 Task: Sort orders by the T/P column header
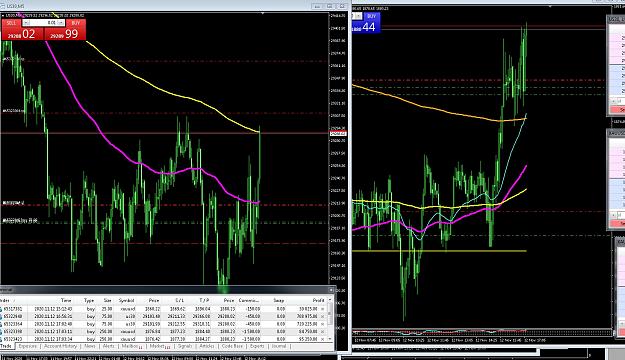(x=204, y=301)
